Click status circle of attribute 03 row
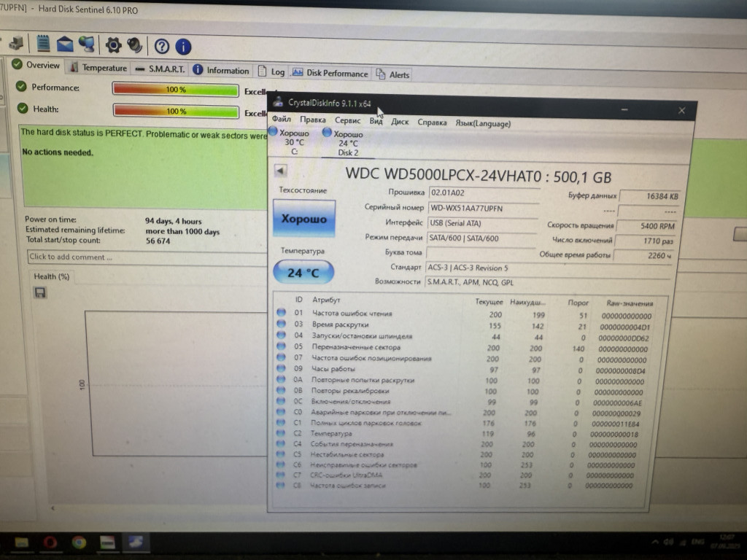Screen dimensions: 747x560 click(281, 324)
